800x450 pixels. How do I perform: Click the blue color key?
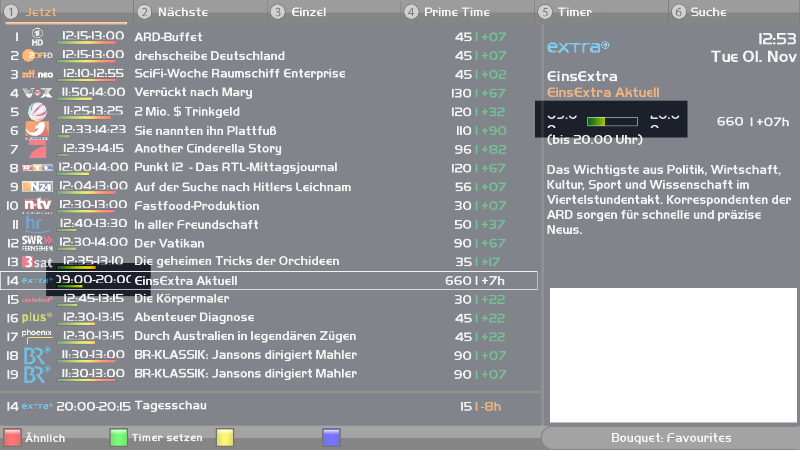click(x=331, y=437)
